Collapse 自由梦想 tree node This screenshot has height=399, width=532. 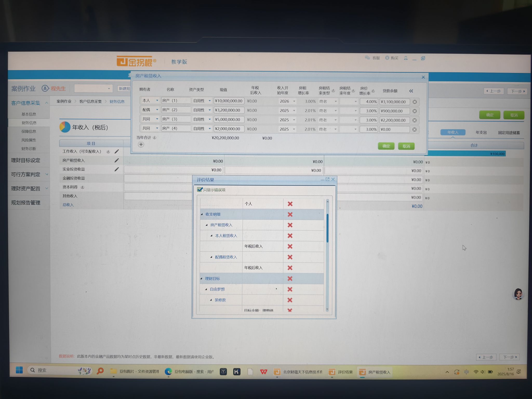pyautogui.click(x=206, y=289)
